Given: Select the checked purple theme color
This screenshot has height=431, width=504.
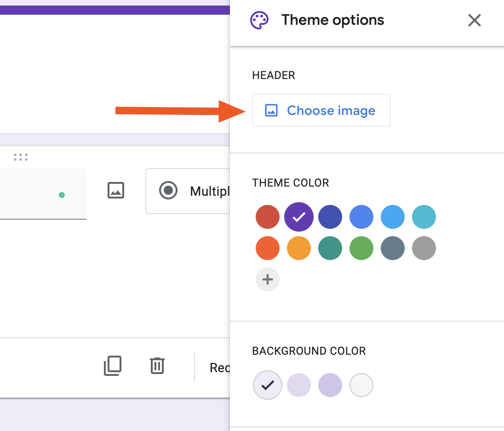Looking at the screenshot, I should pos(298,217).
